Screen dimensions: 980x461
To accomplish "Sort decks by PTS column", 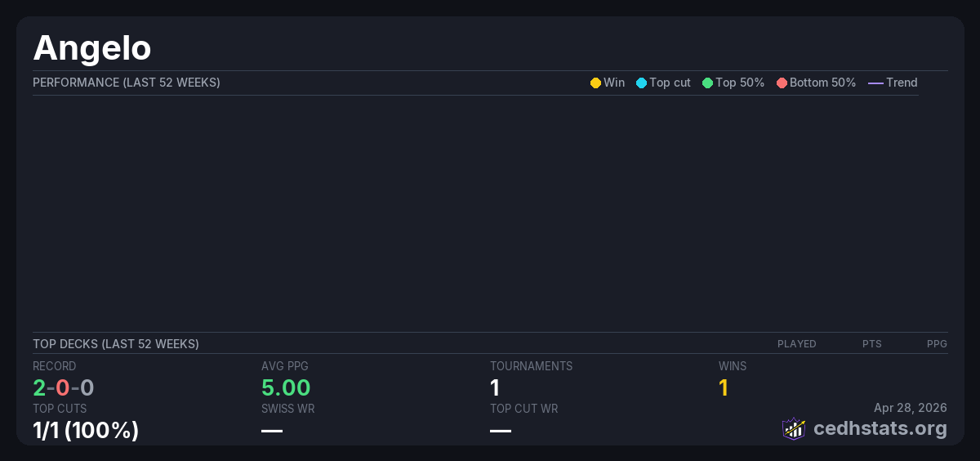I will (871, 344).
